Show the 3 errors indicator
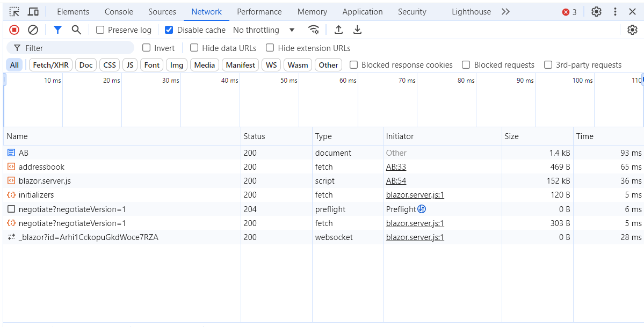The height and width of the screenshot is (327, 644). pyautogui.click(x=569, y=12)
